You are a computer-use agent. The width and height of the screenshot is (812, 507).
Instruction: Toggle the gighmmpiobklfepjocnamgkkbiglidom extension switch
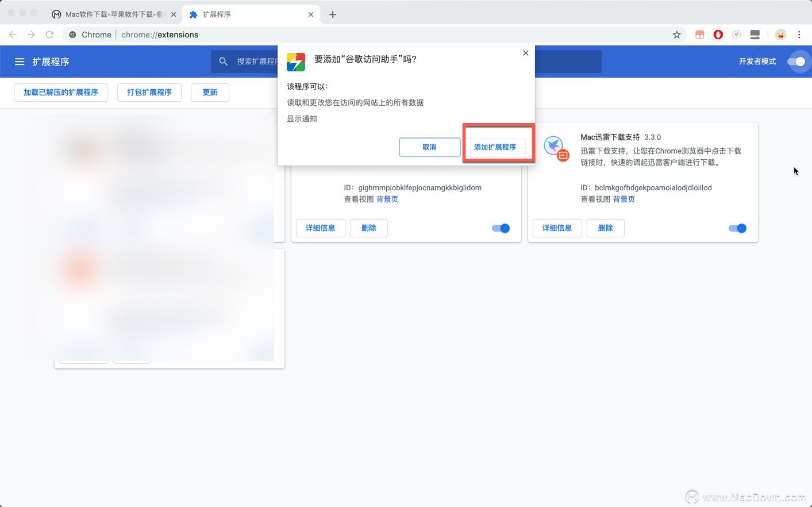(x=501, y=228)
